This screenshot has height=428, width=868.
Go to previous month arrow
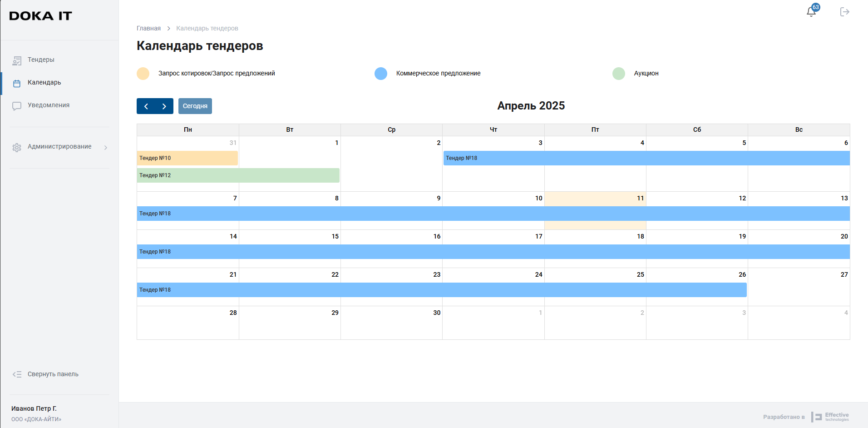[146, 106]
